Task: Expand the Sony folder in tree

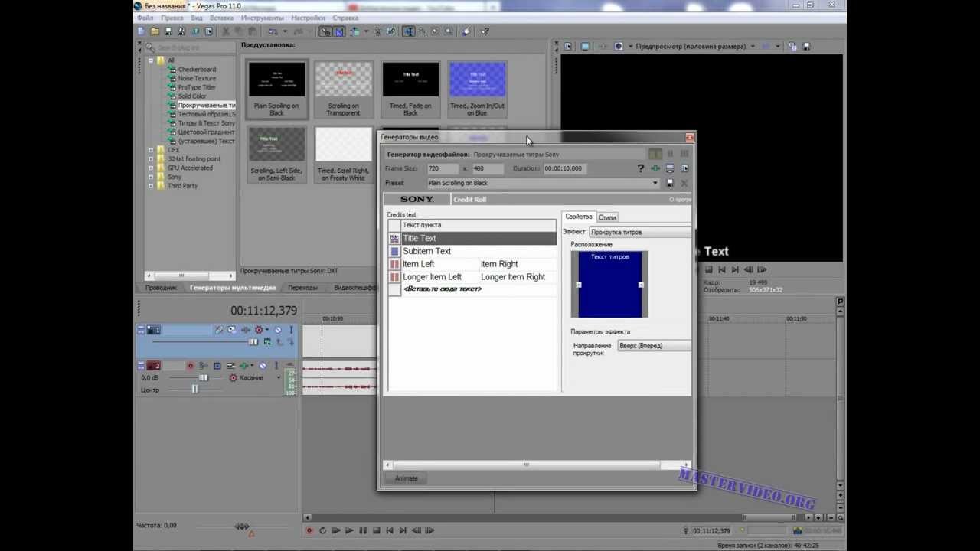Action: click(x=151, y=177)
